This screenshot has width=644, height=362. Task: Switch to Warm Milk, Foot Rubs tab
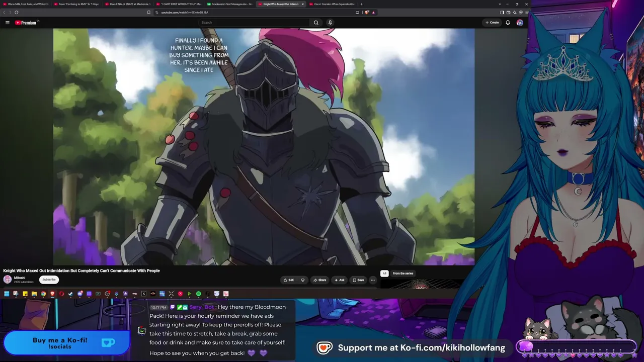coord(26,4)
